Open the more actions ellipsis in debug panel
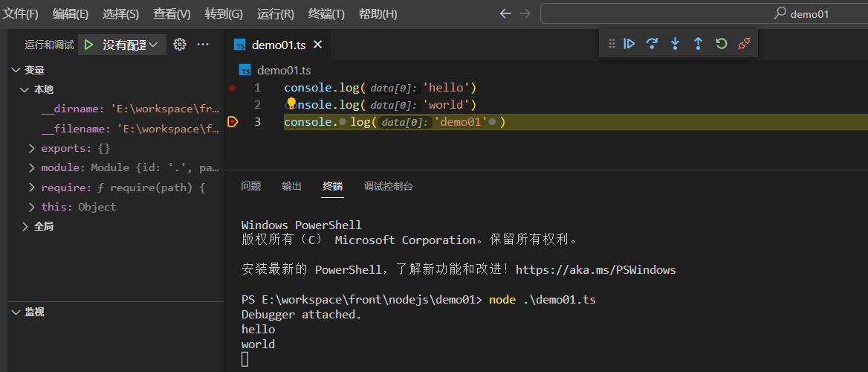868x372 pixels. tap(203, 45)
